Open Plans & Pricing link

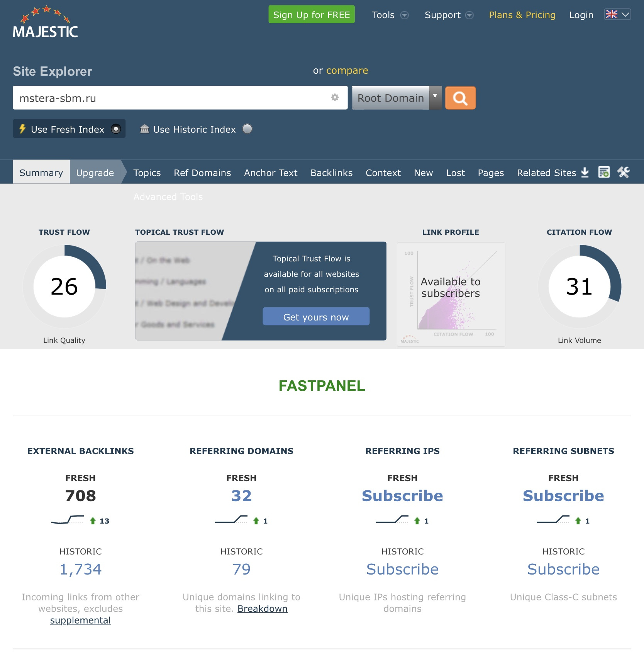tap(522, 15)
